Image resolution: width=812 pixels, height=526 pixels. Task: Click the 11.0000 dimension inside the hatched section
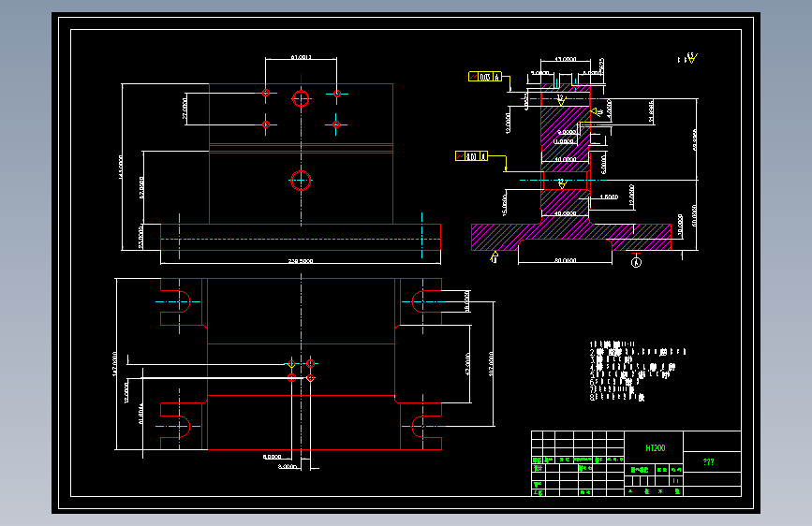[564, 141]
